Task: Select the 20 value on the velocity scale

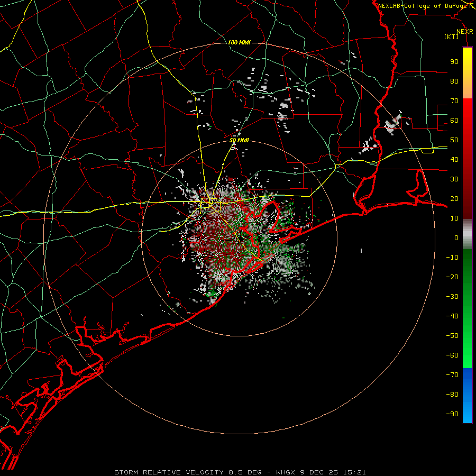Action: tap(454, 198)
